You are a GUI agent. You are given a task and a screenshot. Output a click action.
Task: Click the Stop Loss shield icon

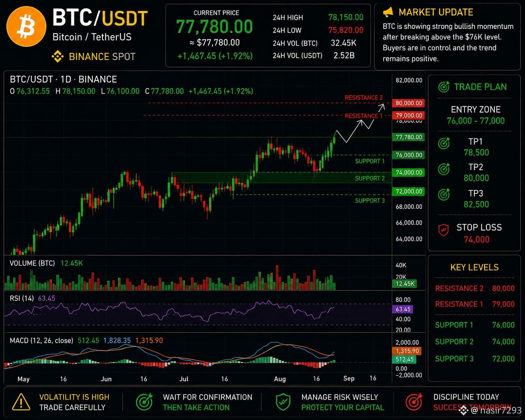coord(443,229)
